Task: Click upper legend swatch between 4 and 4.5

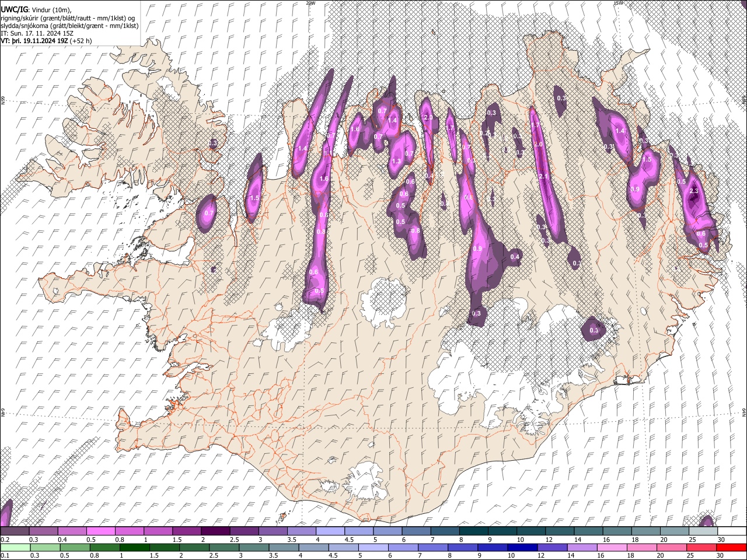Action: click(330, 531)
